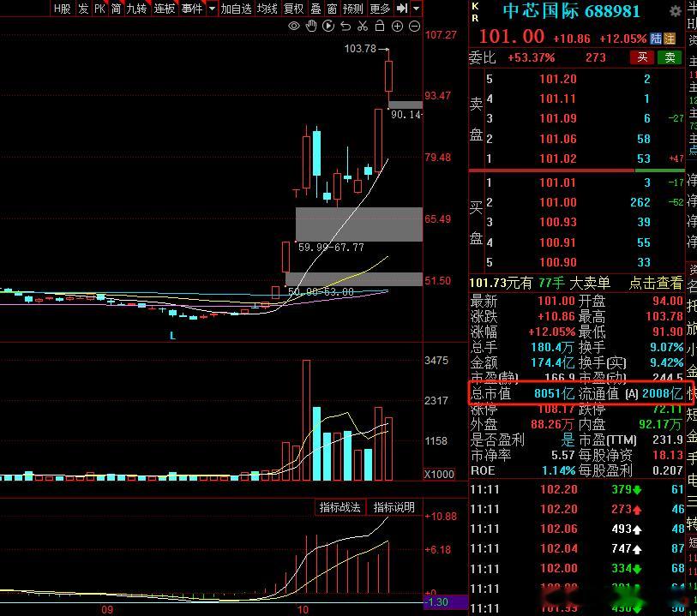Toggle the eye visibility icon on chart toolbar
Screen dimensions: 697x616
(294, 27)
